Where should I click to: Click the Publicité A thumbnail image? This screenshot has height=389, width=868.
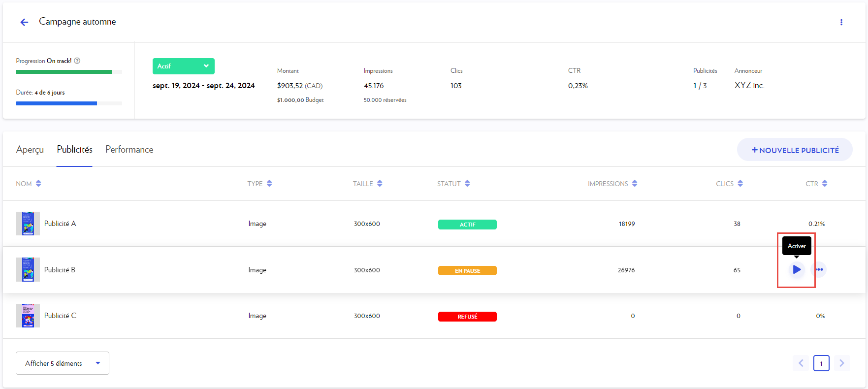coord(28,224)
